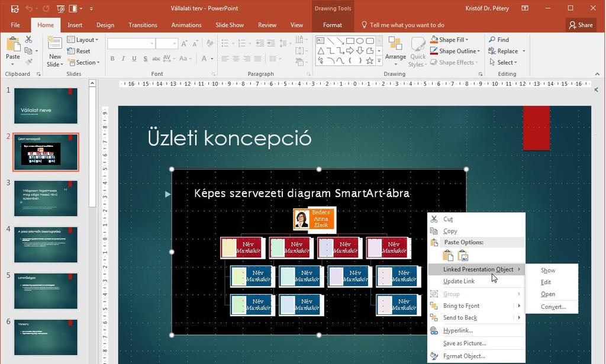Screen dimensions: 606x364
Task: Open Quick Styles gallery
Action: click(418, 51)
